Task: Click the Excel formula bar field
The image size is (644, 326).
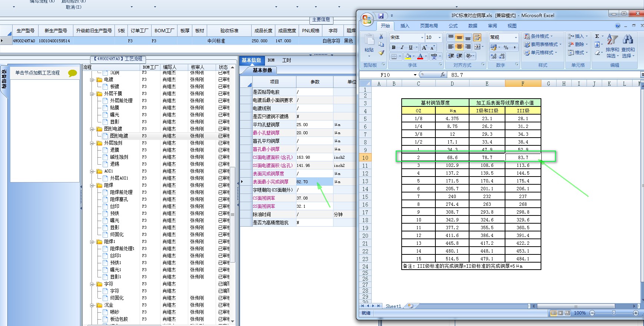Action: tap(544, 75)
